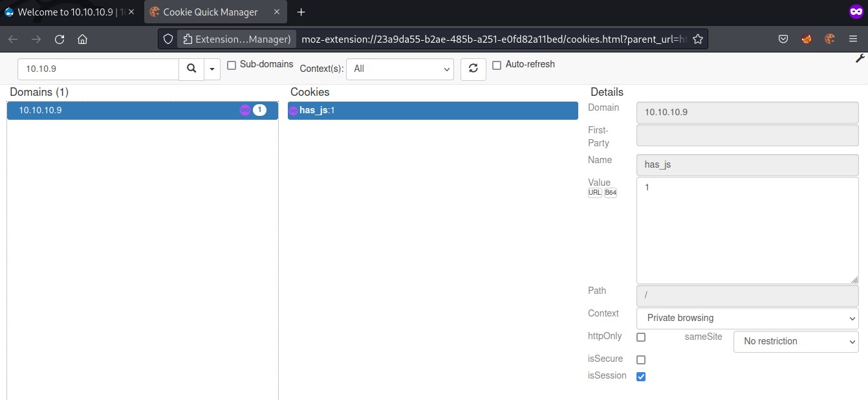The height and width of the screenshot is (400, 868).
Task: Open the sameSite restriction dropdown
Action: tap(796, 341)
